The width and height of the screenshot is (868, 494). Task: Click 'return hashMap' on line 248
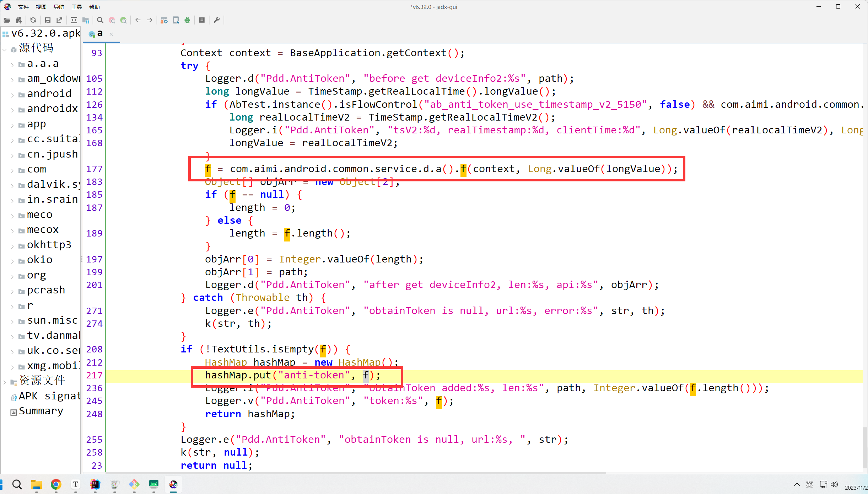[249, 414]
